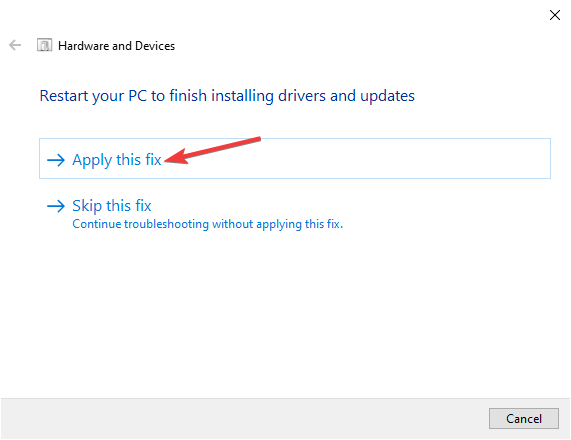This screenshot has width=571, height=440.
Task: Close the troubleshooter with the X icon
Action: (555, 15)
